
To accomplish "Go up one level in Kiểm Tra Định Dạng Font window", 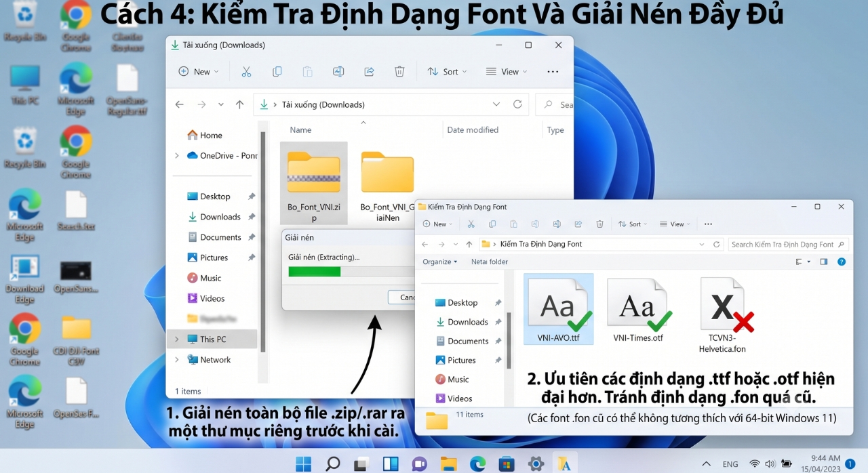I will (469, 244).
